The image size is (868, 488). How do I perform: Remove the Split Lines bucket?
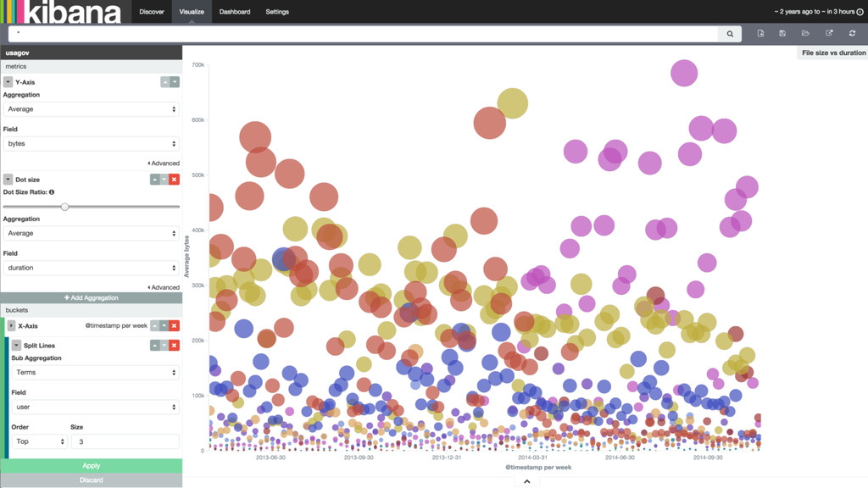click(175, 346)
